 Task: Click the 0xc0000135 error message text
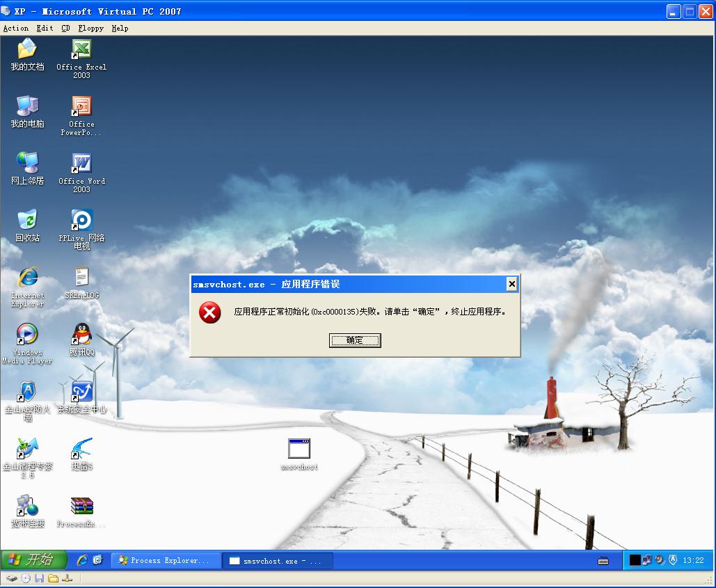click(370, 312)
